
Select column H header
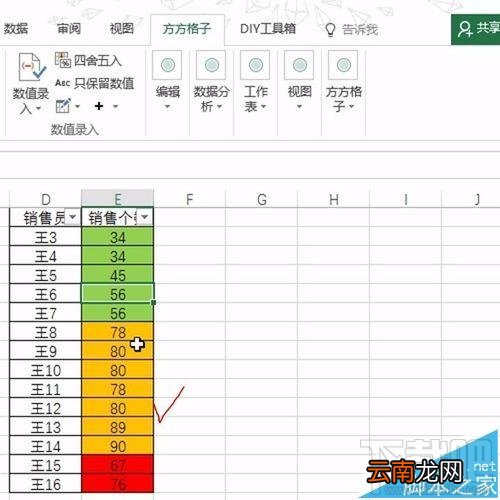[334, 200]
